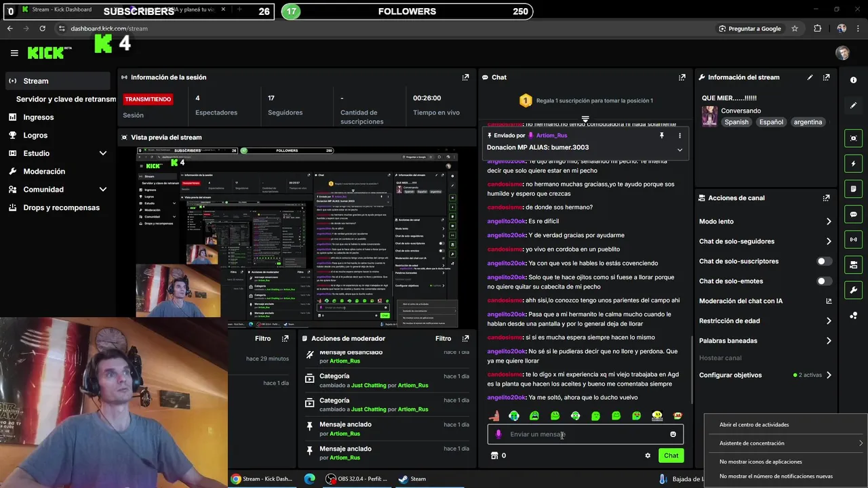Select Stream in left sidebar

click(x=57, y=81)
